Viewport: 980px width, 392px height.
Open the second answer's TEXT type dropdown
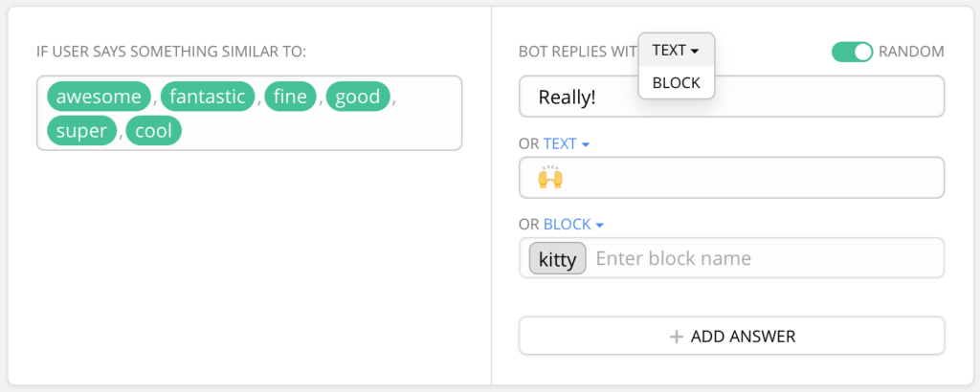coord(566,143)
